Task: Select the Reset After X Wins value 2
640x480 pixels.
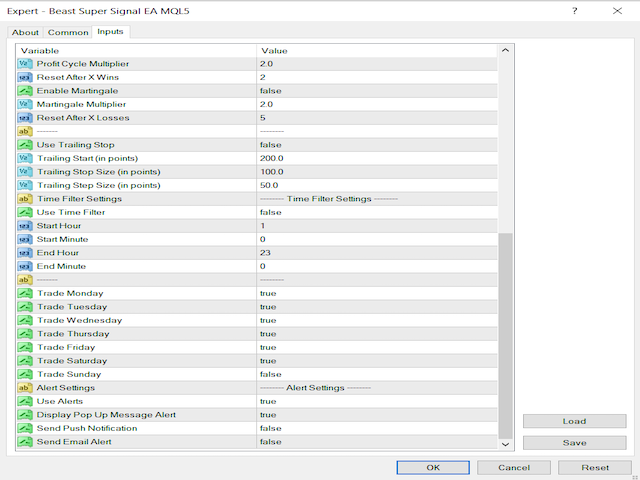Action: pyautogui.click(x=262, y=77)
